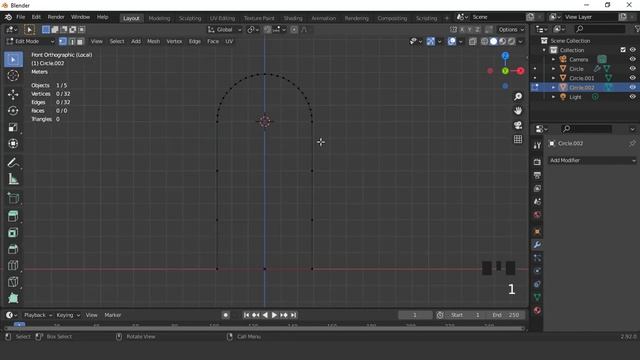Select the Loop Cut tool
640x360 pixels.
point(13,265)
